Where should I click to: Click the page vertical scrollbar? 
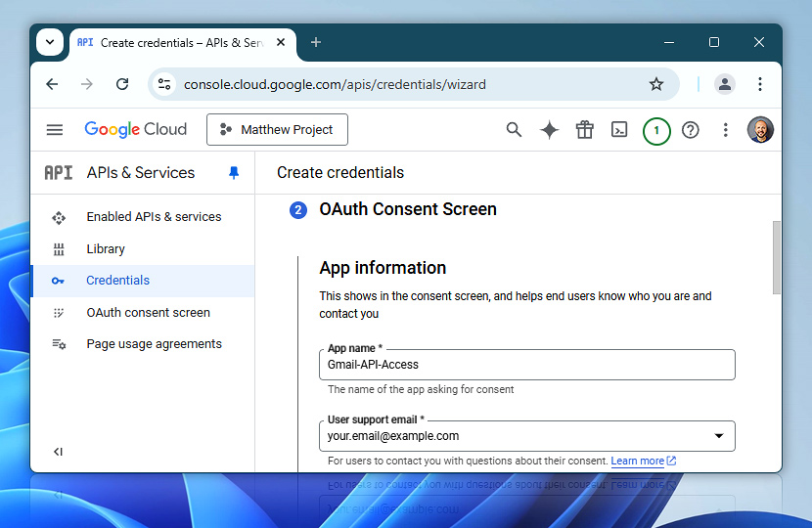click(x=776, y=257)
